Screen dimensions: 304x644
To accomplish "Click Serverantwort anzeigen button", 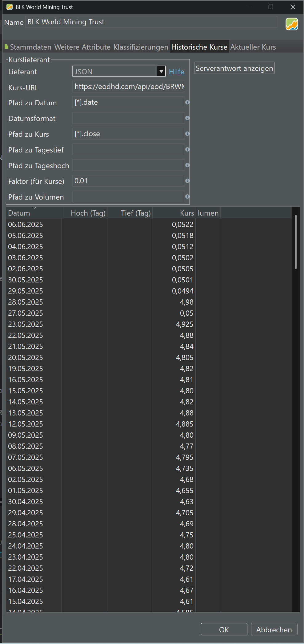I will tap(234, 68).
